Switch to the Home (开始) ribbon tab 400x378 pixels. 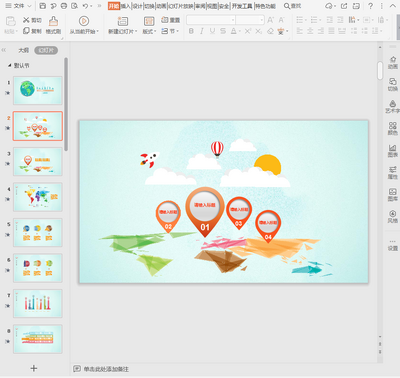114,6
